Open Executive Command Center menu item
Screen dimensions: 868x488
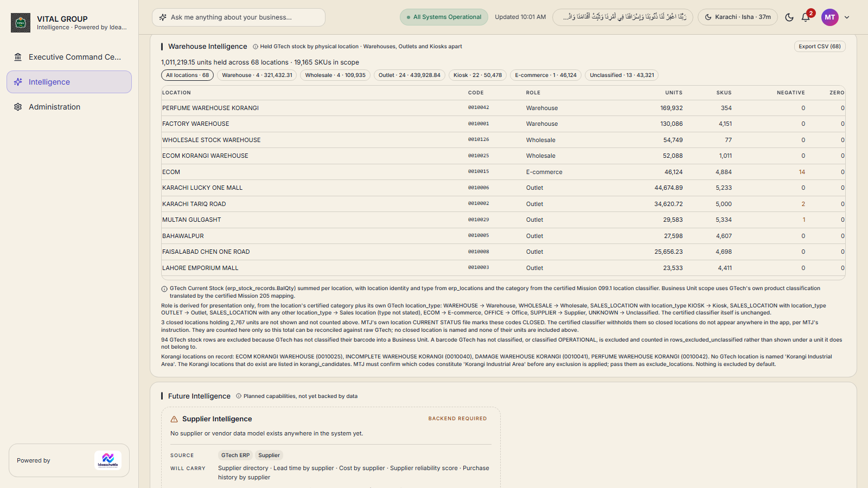coord(69,57)
